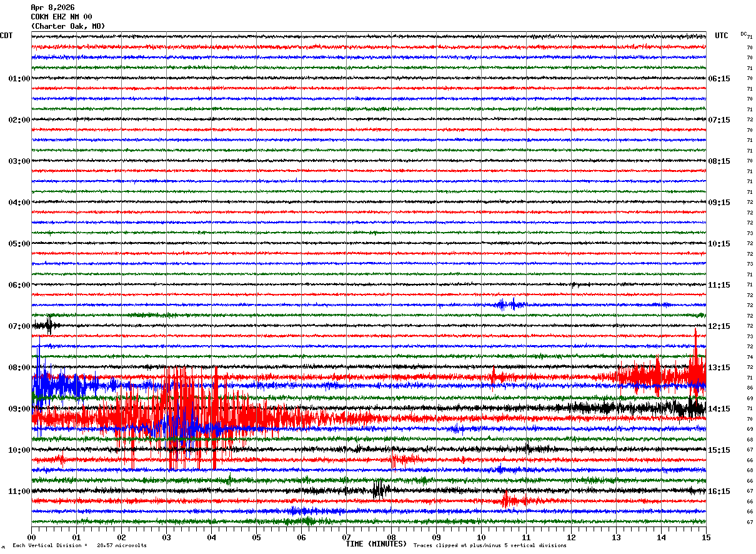
Task: Click the Apr 8,2026 date text
Action: point(52,8)
